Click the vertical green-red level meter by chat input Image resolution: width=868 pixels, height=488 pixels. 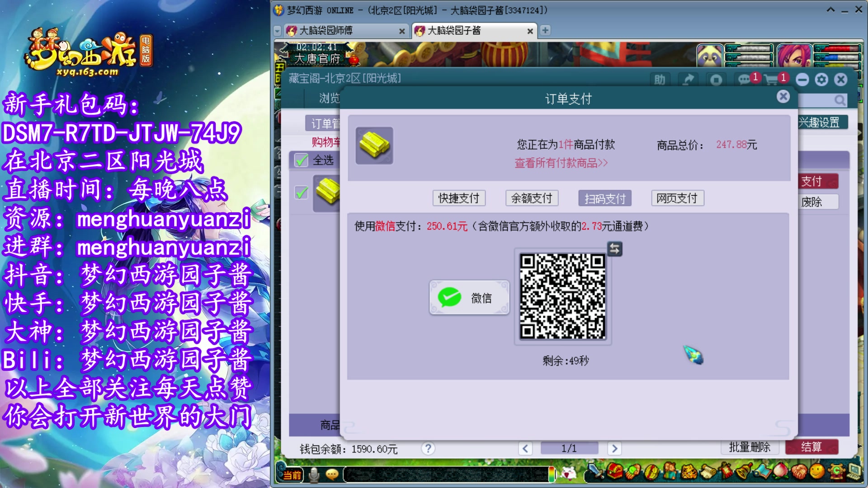[552, 474]
